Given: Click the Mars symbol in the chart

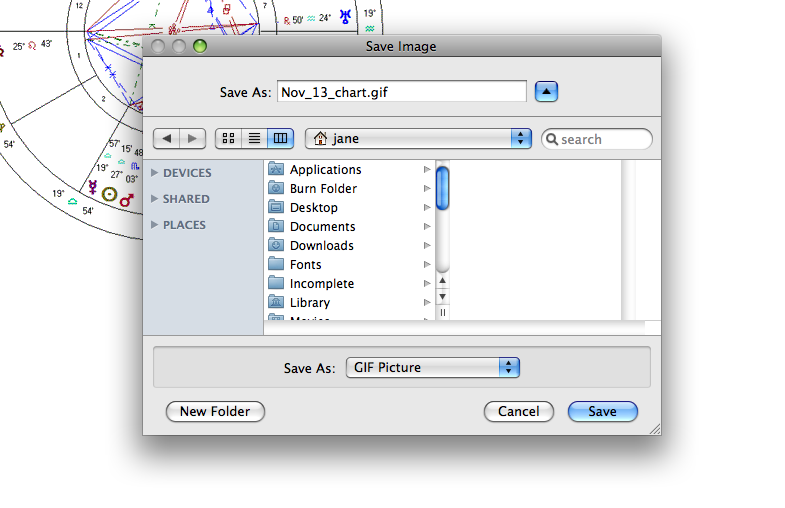Looking at the screenshot, I should 127,200.
